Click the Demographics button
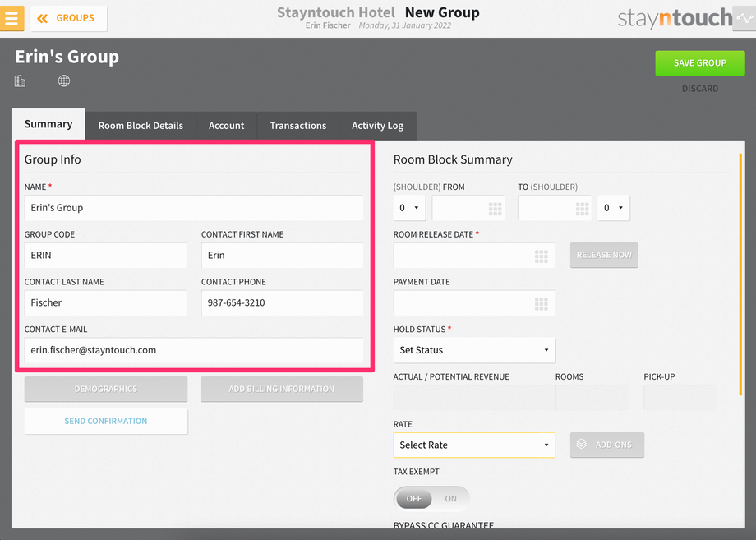The image size is (756, 540). [105, 389]
